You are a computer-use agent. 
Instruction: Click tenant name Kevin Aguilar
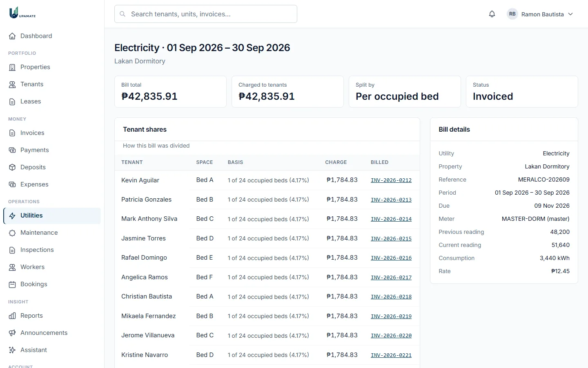(140, 180)
